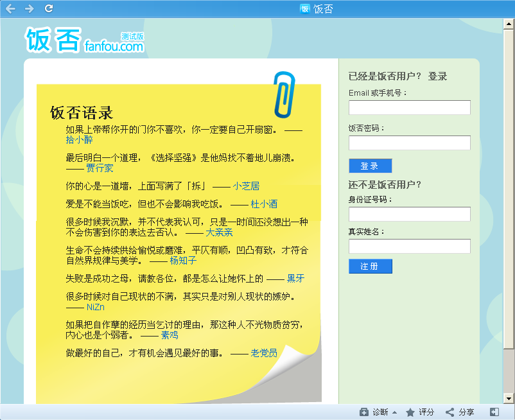Open author link 小芝居

(x=246, y=186)
